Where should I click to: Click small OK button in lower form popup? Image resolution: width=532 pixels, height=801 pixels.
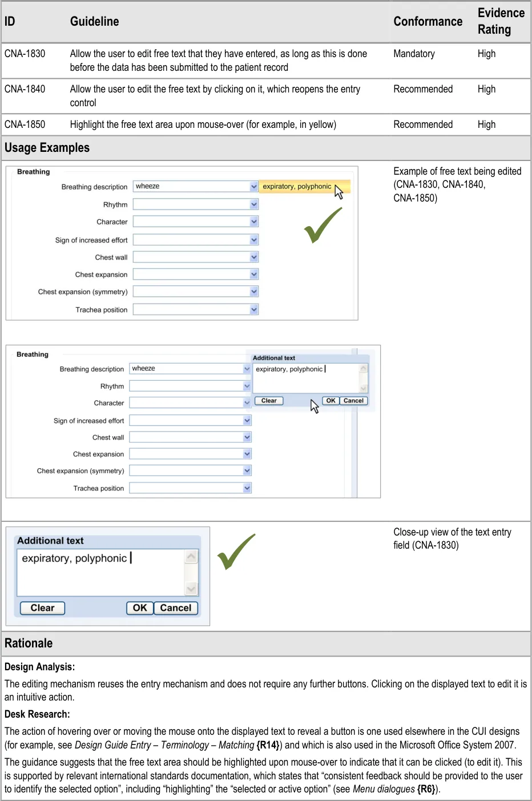(x=331, y=401)
